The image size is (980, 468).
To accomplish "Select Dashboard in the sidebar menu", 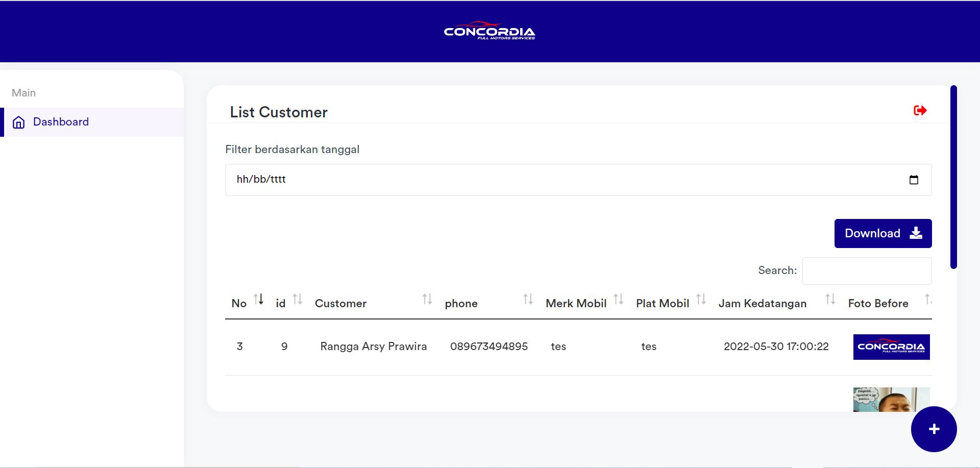I will coord(61,122).
